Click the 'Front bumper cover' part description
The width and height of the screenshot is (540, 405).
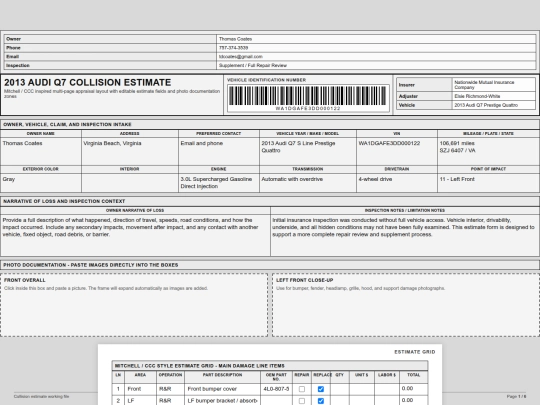pyautogui.click(x=222, y=389)
